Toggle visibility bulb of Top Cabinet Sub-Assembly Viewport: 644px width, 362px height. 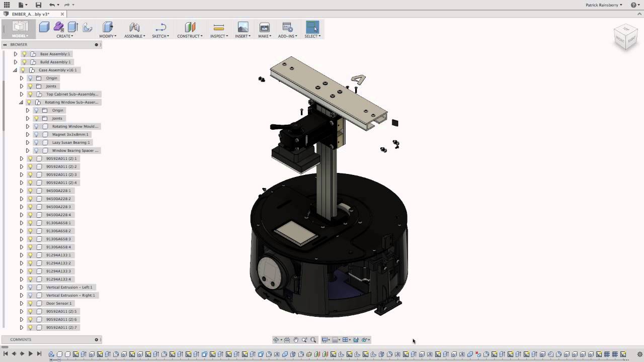[x=30, y=94]
